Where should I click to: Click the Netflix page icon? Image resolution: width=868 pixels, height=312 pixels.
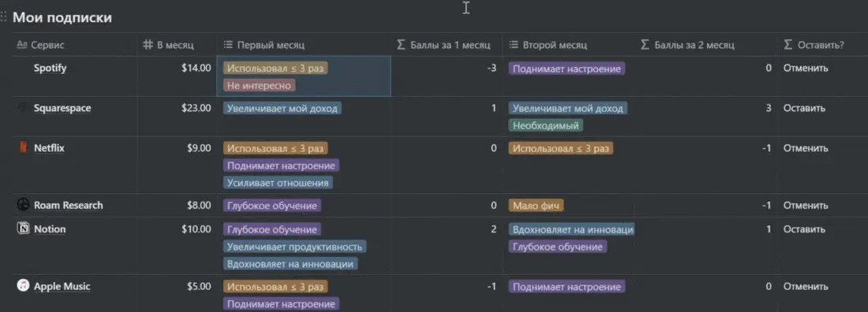click(23, 147)
